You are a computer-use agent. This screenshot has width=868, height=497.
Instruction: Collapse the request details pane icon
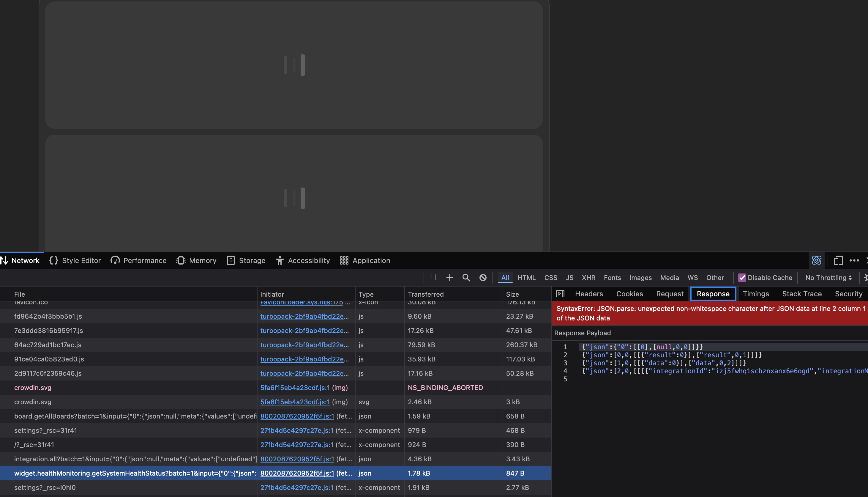click(560, 294)
